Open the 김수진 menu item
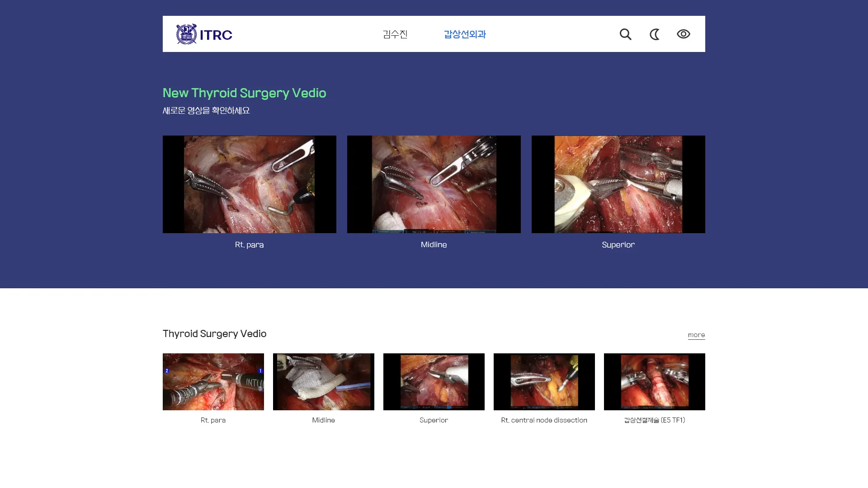The image size is (868, 488). coord(395,34)
